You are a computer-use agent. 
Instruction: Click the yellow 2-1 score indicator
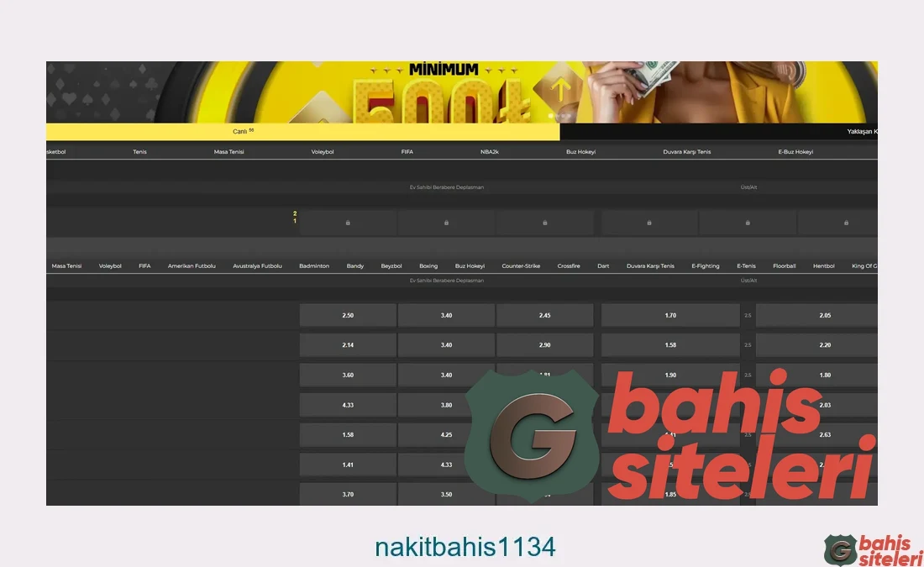point(295,217)
